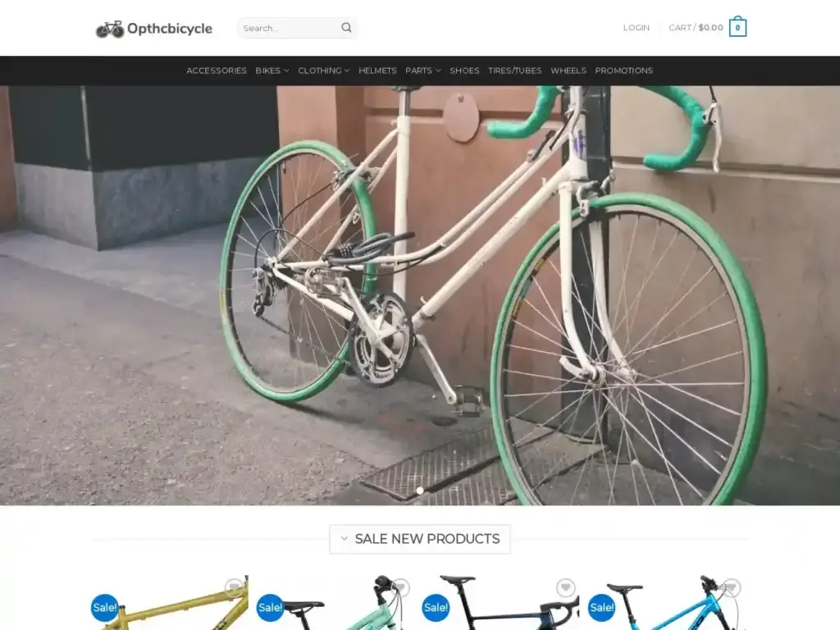Go to the Helmets category
This screenshot has height=630, width=840.
(x=377, y=71)
